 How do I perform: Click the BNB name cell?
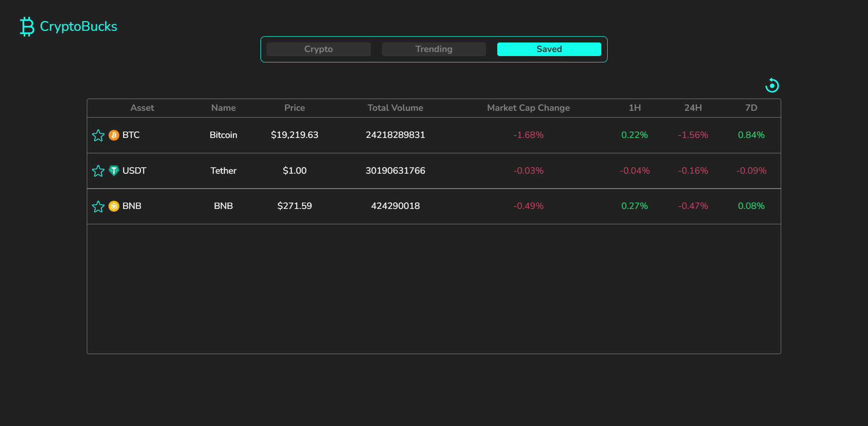pyautogui.click(x=223, y=206)
